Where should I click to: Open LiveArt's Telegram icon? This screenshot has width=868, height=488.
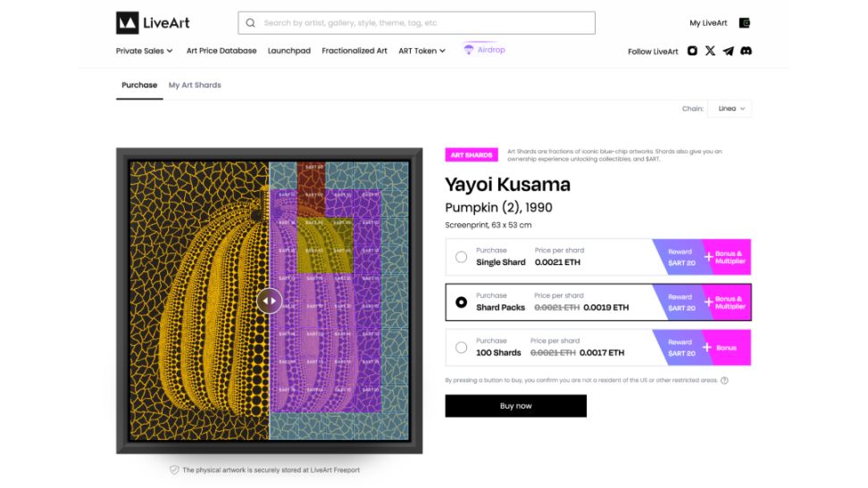tap(728, 51)
